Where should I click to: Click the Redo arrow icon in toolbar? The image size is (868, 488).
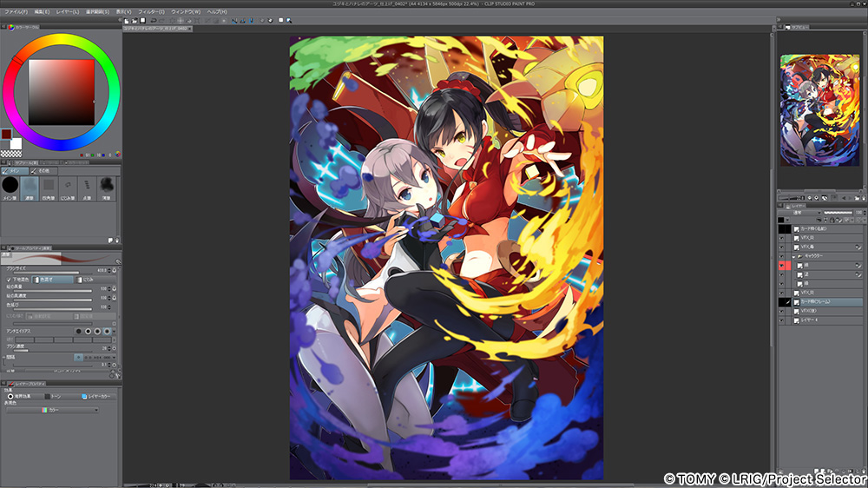161,21
